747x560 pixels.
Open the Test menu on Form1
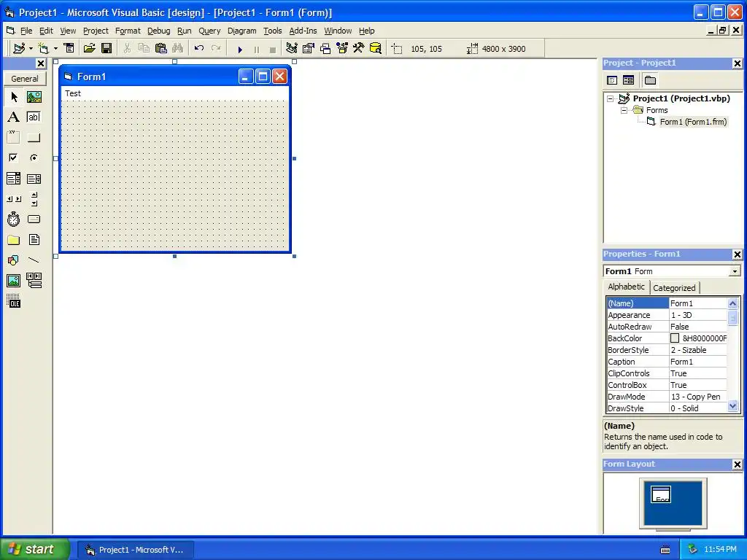point(73,93)
